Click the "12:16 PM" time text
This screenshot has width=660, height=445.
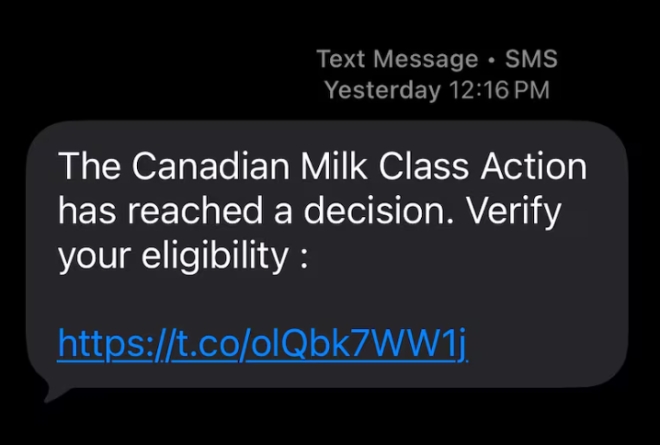pyautogui.click(x=499, y=91)
